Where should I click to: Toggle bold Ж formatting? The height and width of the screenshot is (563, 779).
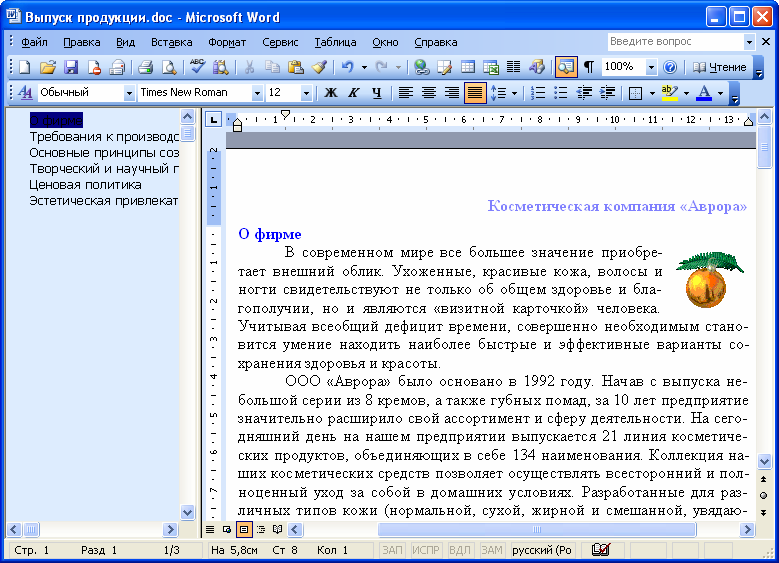point(331,92)
